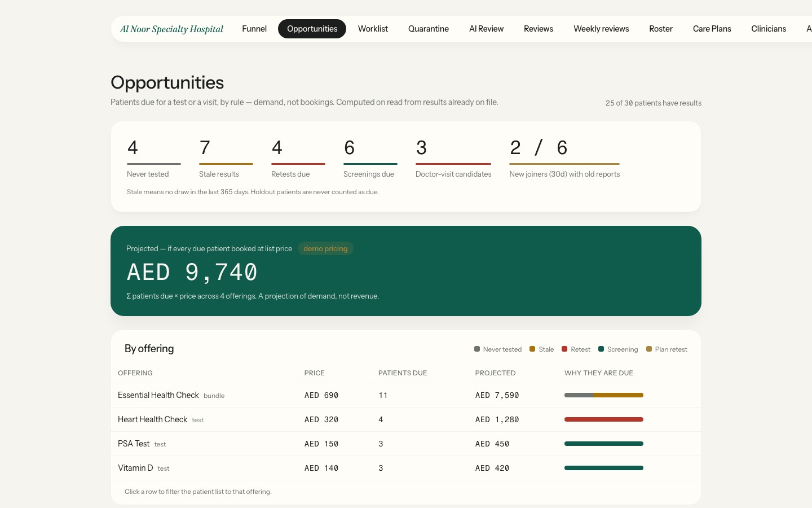Click the Screening legend swatch
The width and height of the screenshot is (812, 508).
[601, 349]
